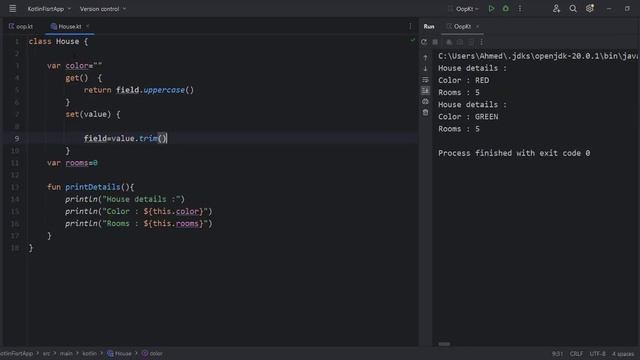This screenshot has width=640, height=360.
Task: Toggle scroll to end of console
Action: (425, 90)
